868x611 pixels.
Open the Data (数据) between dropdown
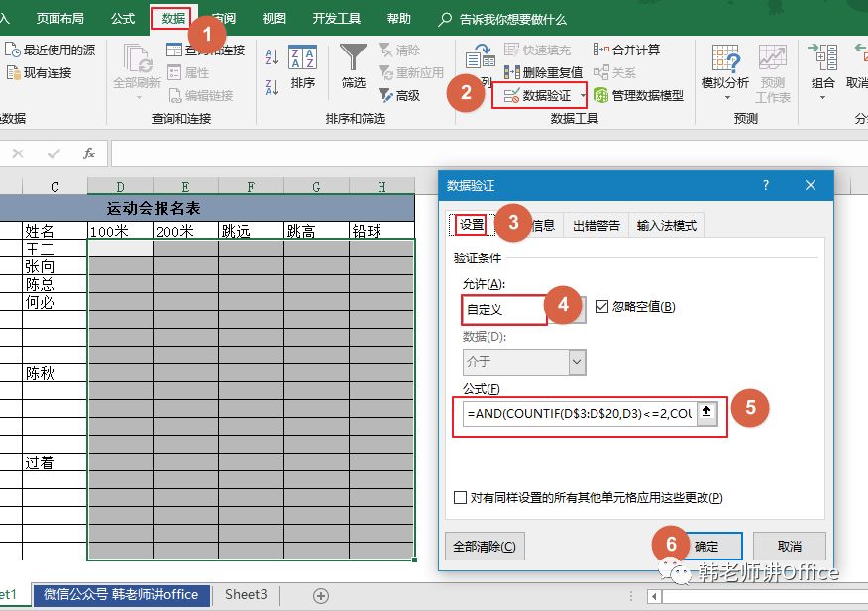click(577, 362)
